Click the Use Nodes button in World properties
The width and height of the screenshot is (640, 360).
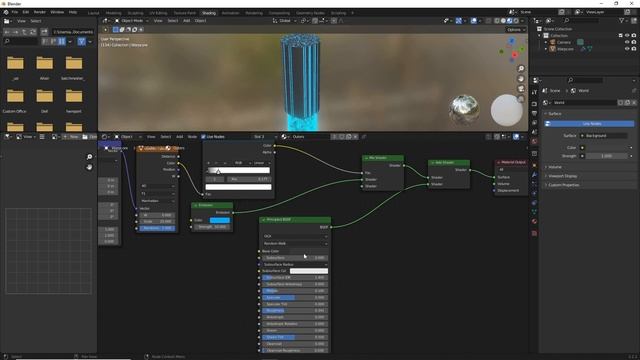point(590,123)
